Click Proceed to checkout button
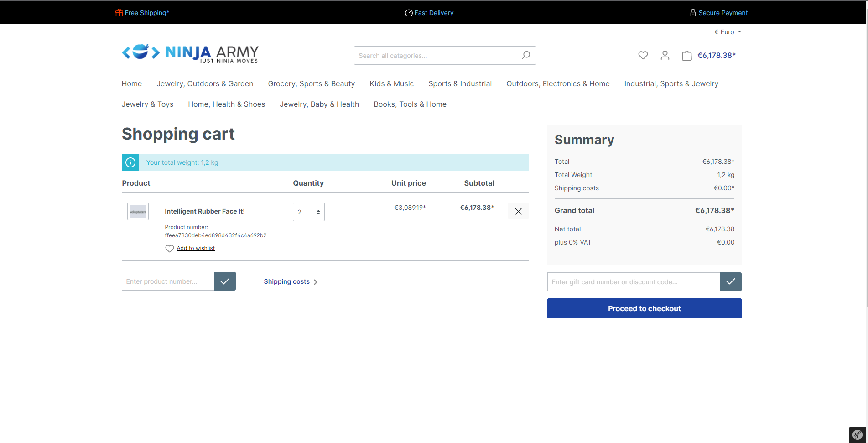868x443 pixels. point(645,308)
